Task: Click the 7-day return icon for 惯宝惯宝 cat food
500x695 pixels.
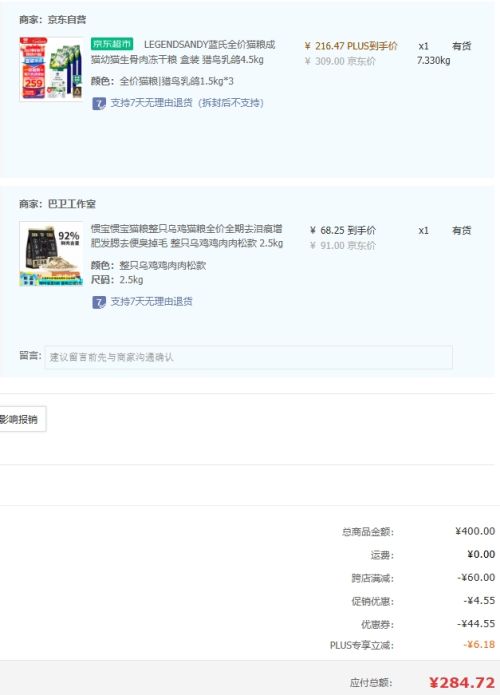Action: pos(99,302)
